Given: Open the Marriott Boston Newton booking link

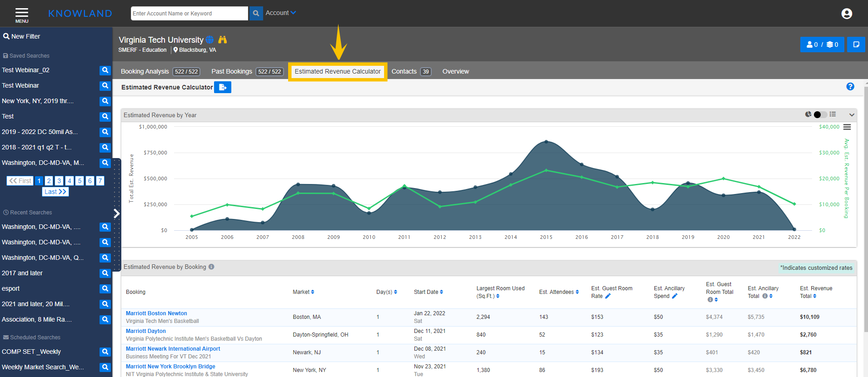Looking at the screenshot, I should (x=156, y=313).
